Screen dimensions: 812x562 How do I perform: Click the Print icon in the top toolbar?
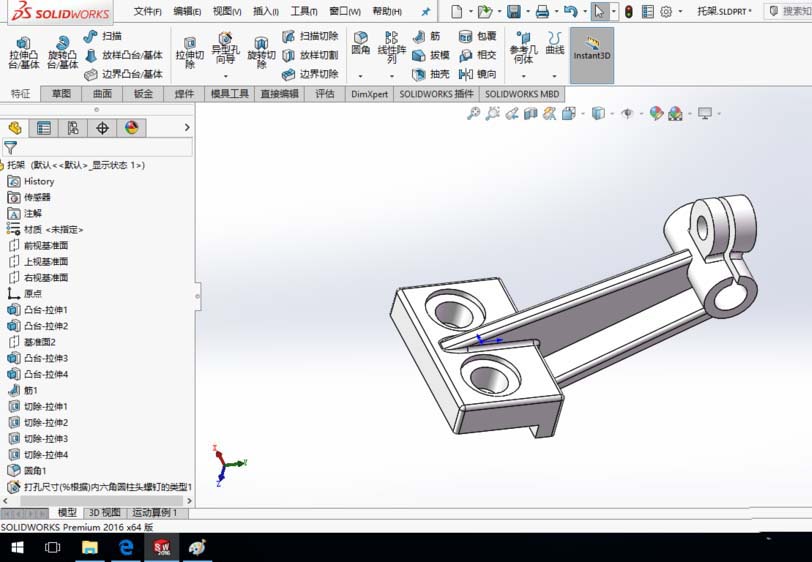point(542,11)
